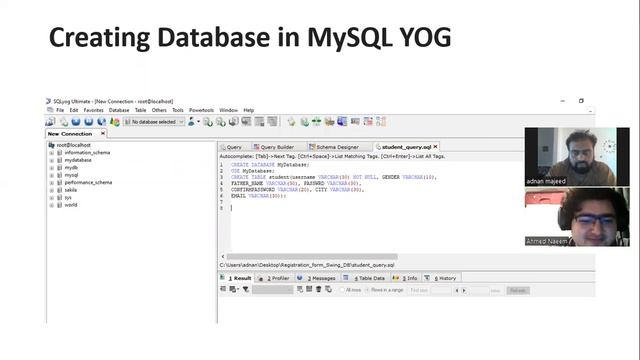Click the green synchronization arrows icon
Screen dimensions: 640x360
[317, 122]
